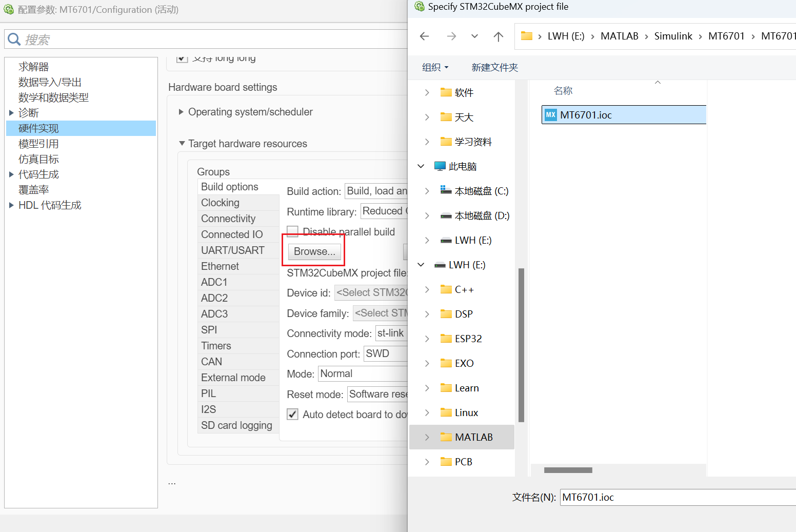Viewport: 796px width, 532px height.
Task: Click the MT6701.ioc file icon
Action: pos(551,115)
